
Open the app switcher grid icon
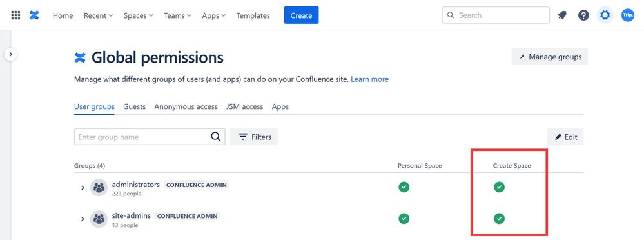click(15, 15)
